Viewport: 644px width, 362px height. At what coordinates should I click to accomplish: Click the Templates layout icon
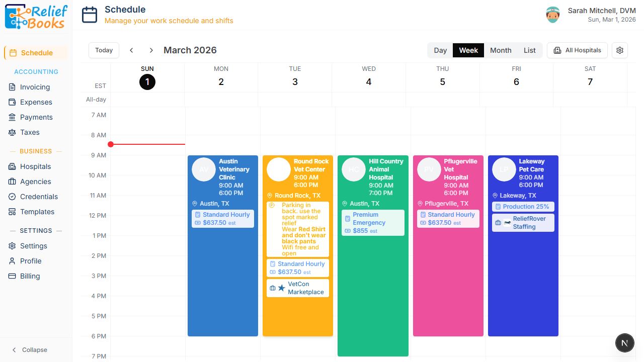(12, 212)
